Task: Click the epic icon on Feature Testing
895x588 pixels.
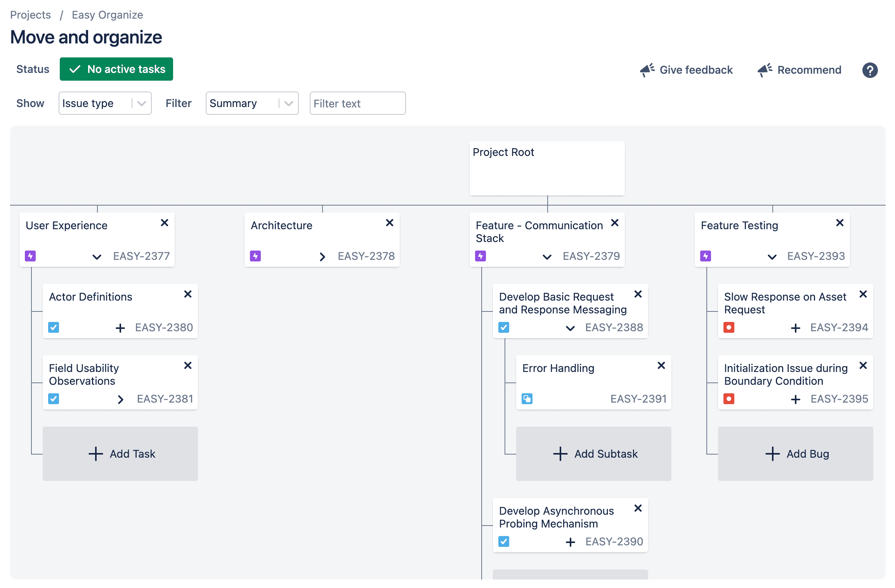Action: pos(706,256)
